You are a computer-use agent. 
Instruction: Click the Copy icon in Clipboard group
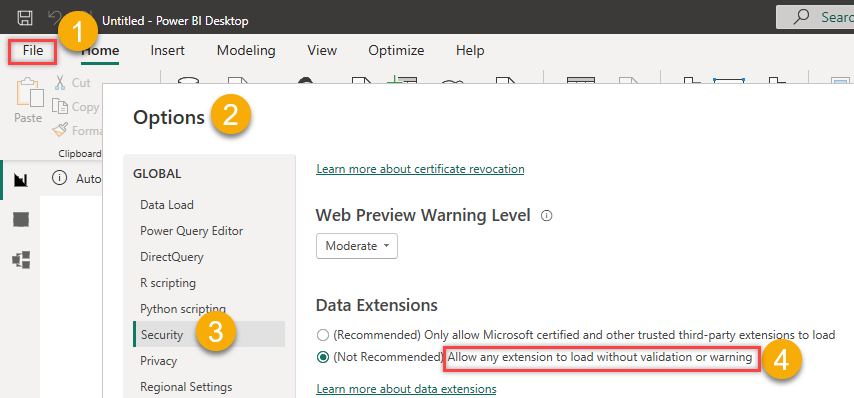click(59, 107)
